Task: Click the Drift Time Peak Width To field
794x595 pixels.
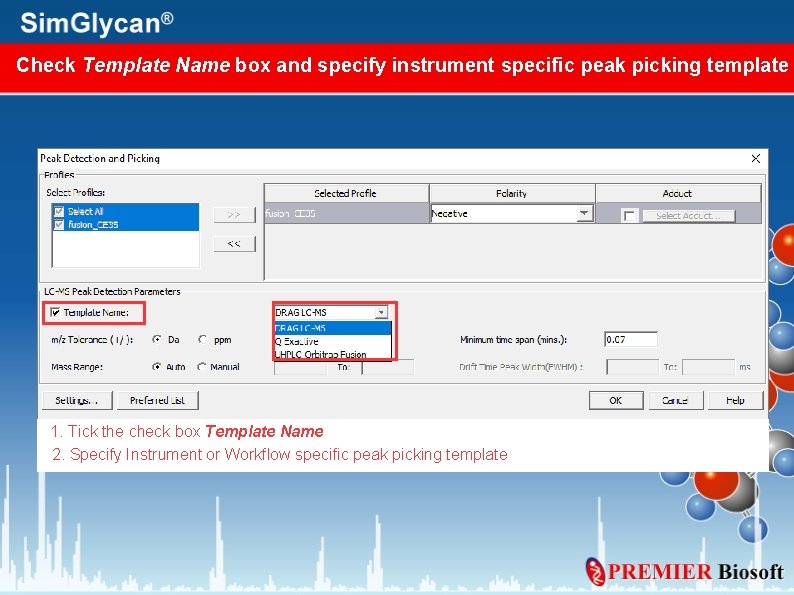Action: coord(708,367)
